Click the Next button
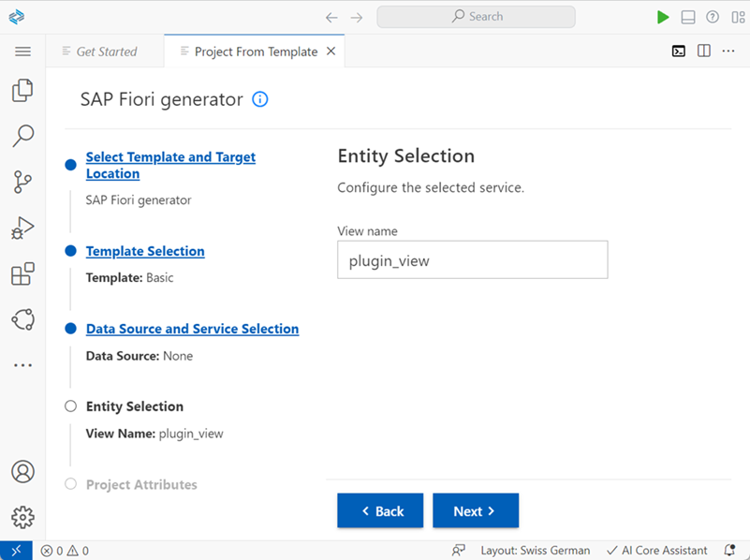This screenshot has width=750, height=560. pos(476,510)
